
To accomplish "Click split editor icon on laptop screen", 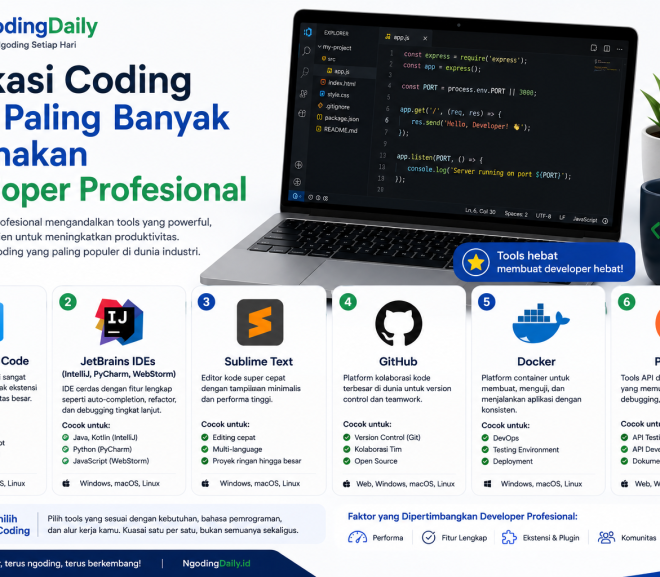I will click(607, 48).
